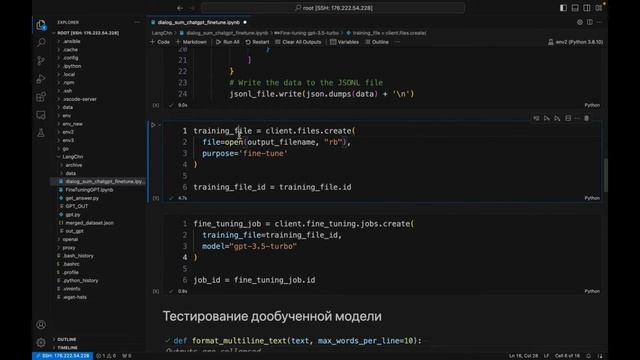
Task: Open the run cell options dropdown arrow
Action: click(x=159, y=125)
